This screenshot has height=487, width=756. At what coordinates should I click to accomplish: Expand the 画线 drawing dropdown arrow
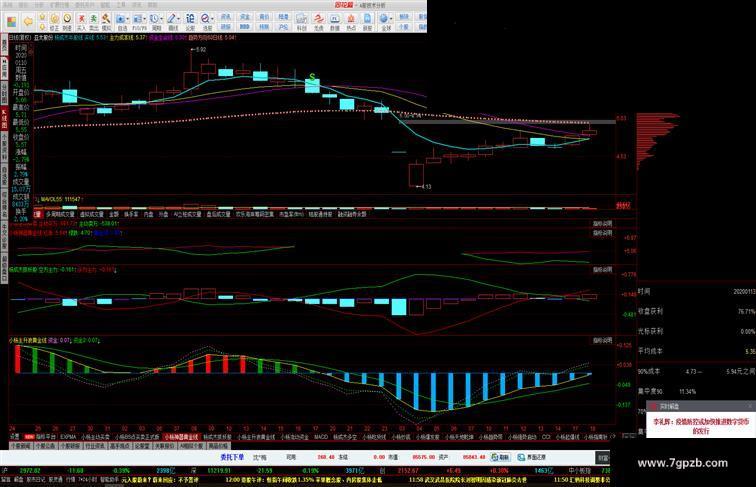click(179, 19)
